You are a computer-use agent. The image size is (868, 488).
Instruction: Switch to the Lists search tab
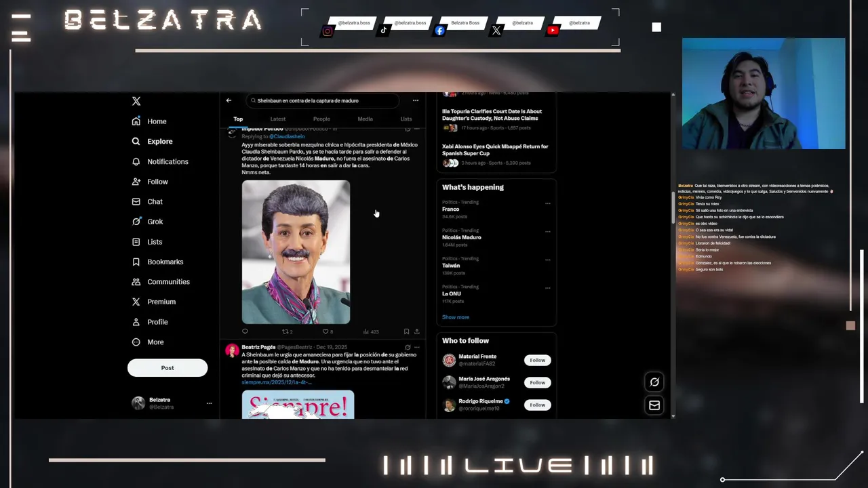[406, 119]
